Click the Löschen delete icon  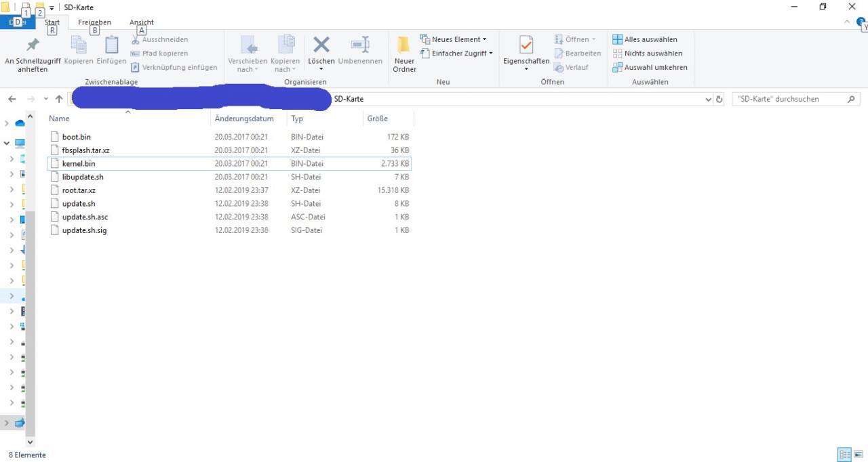click(321, 46)
